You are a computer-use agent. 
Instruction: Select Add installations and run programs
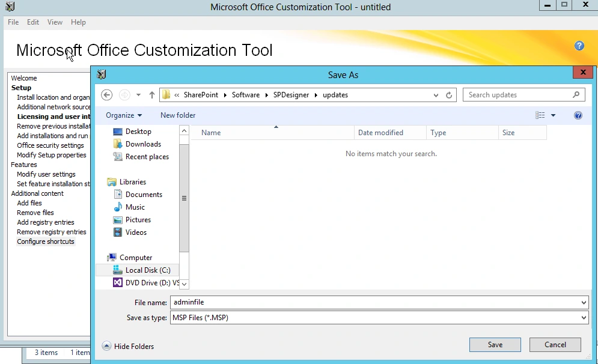(x=53, y=136)
